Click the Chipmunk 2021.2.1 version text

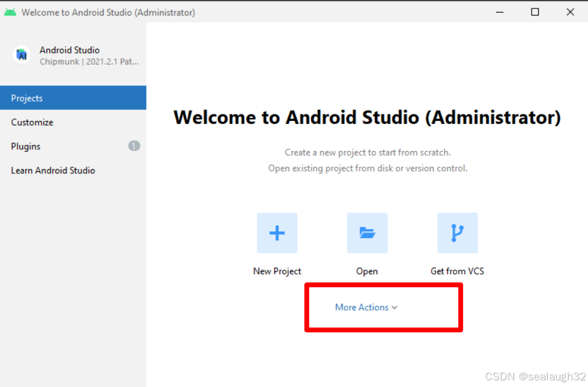click(x=89, y=61)
